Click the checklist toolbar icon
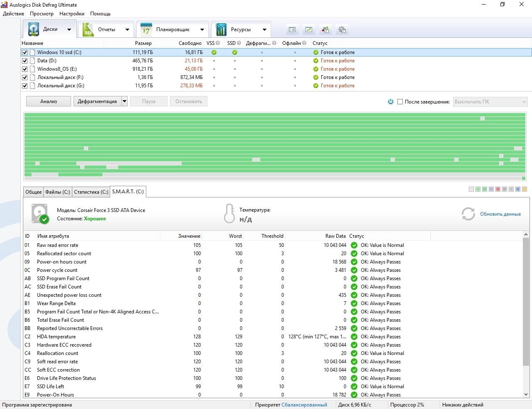The image size is (532, 409). pos(292,30)
